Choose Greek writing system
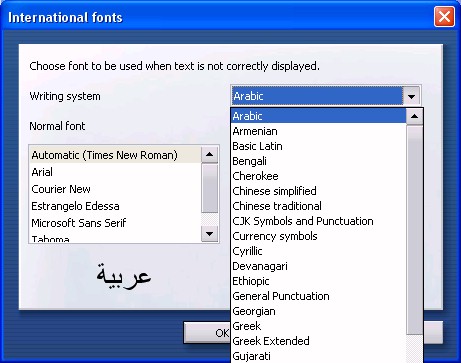Viewport: 461px width, 363px height. [319, 326]
